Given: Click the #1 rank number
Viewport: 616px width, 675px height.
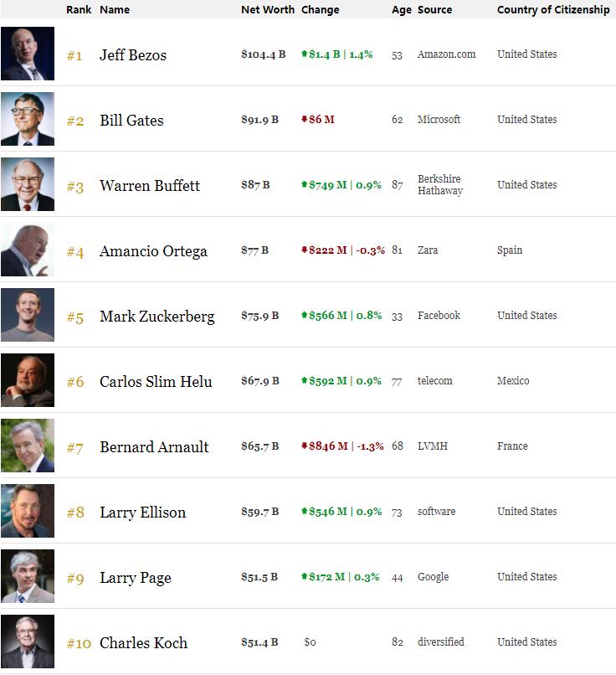Looking at the screenshot, I should point(74,56).
